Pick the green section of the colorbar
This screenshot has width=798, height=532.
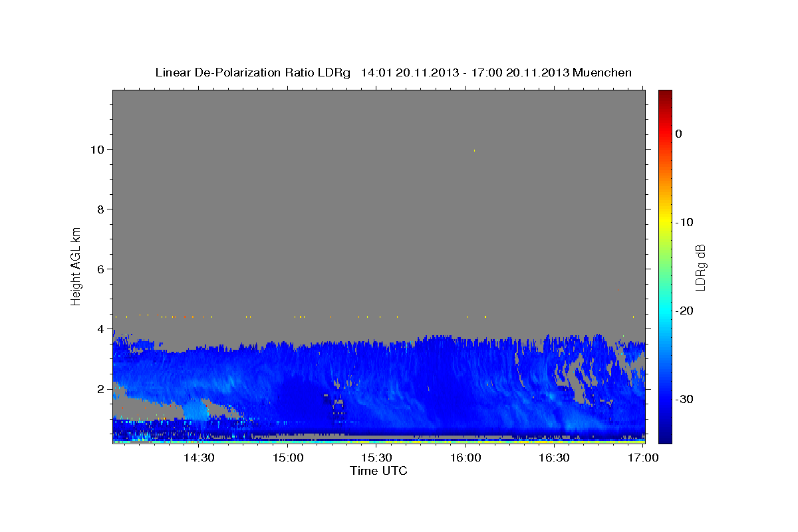point(665,266)
